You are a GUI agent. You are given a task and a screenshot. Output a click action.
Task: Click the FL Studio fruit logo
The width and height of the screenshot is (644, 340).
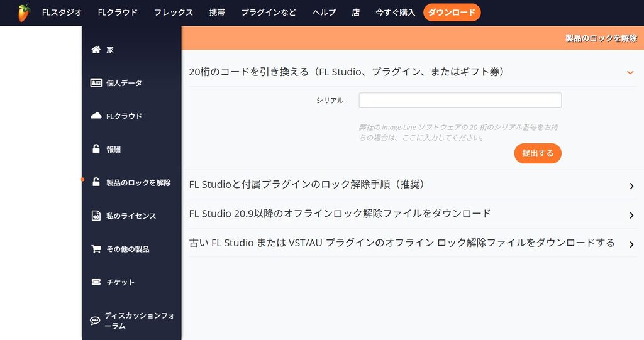(x=24, y=13)
